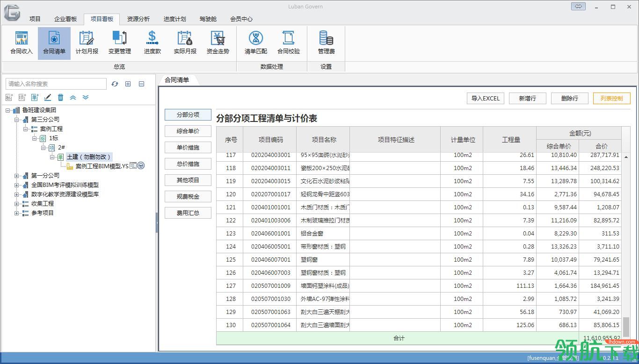Collapse the 鲁班建设集团 root node
Image resolution: width=639 pixels, height=364 pixels.
(8, 110)
